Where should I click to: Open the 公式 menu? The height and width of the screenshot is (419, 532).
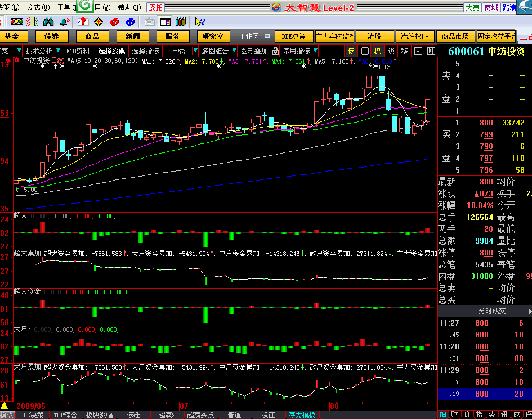(x=38, y=7)
